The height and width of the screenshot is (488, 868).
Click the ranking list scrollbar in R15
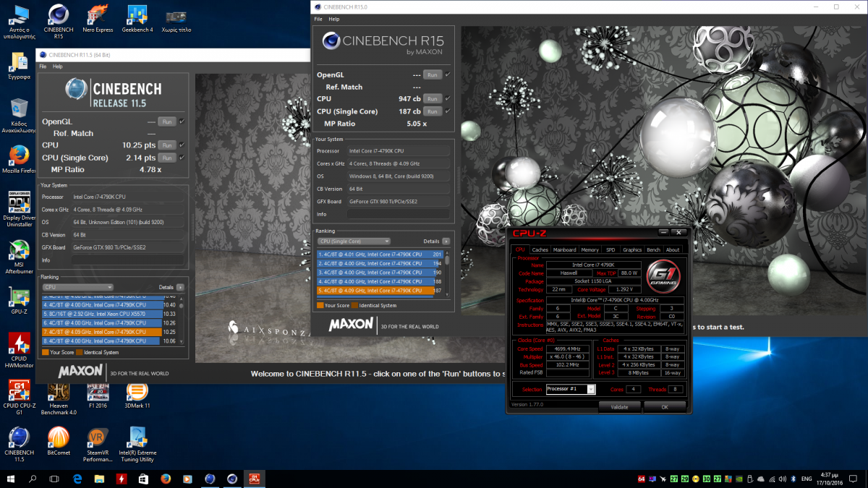tap(447, 273)
